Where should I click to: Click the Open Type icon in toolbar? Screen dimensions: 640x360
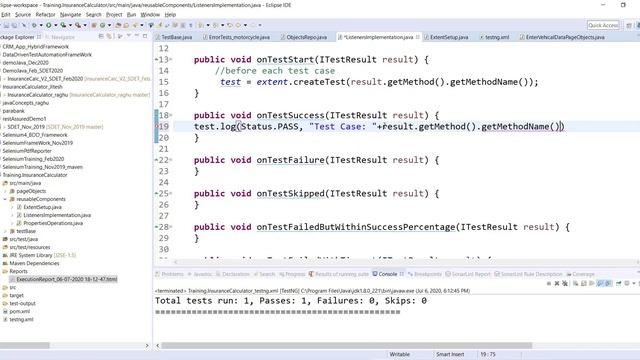coord(118,25)
